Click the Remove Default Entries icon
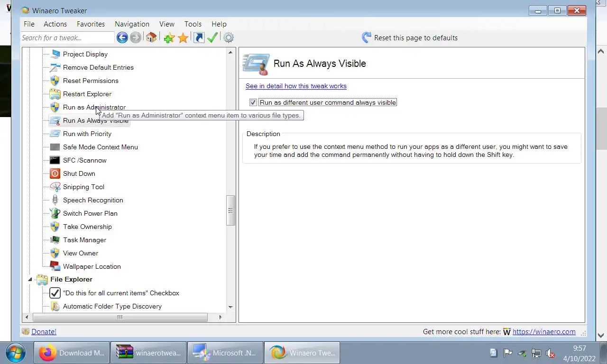Screen dimensions: 607x364 pyautogui.click(x=55, y=67)
